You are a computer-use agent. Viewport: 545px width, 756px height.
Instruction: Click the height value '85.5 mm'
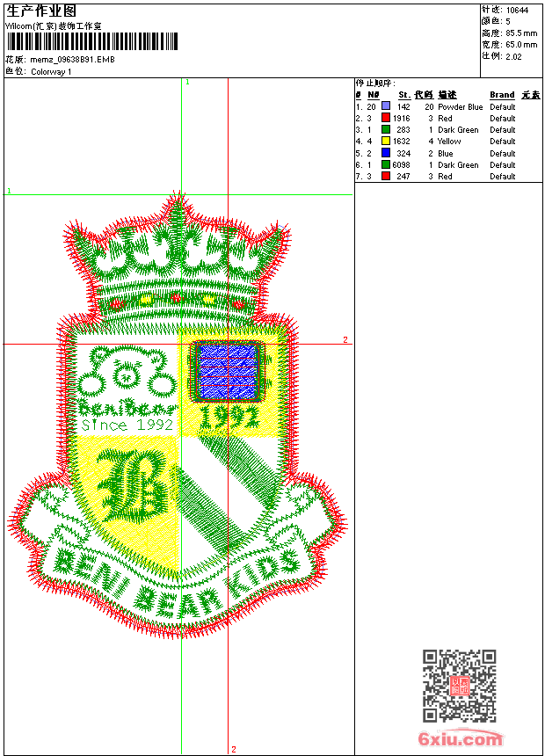pyautogui.click(x=521, y=33)
